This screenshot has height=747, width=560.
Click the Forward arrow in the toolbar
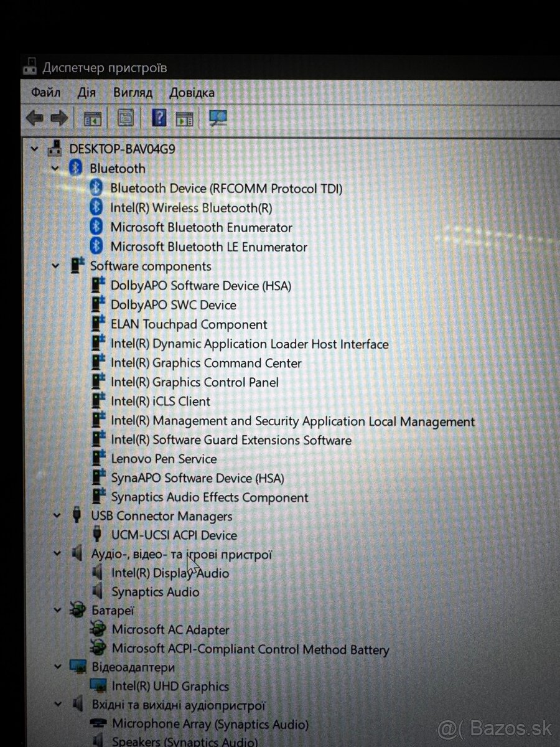[59, 118]
